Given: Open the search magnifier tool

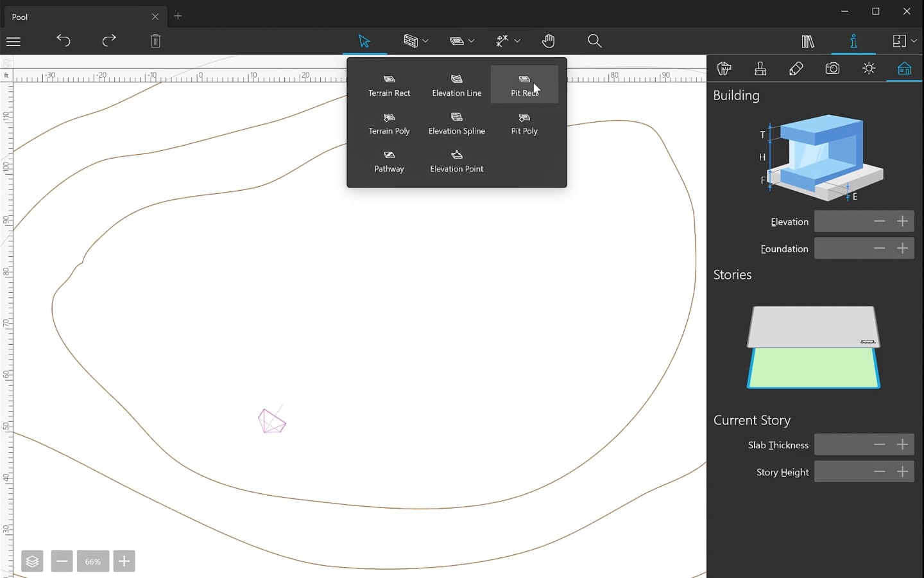Looking at the screenshot, I should [594, 41].
